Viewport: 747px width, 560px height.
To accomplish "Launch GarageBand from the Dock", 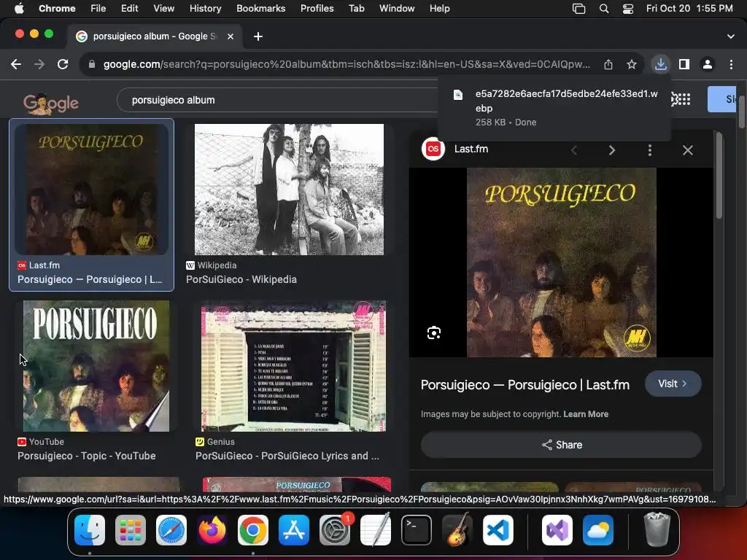I will 457,530.
